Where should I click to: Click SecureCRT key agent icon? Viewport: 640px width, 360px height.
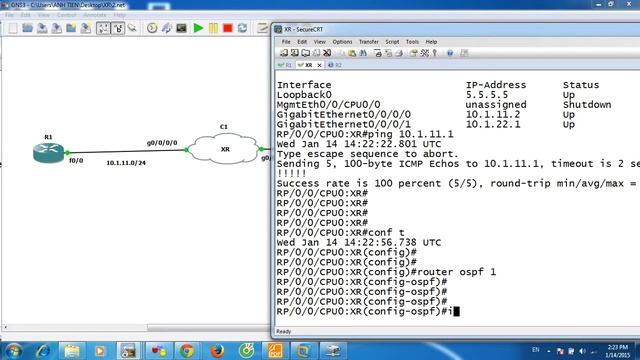click(435, 53)
